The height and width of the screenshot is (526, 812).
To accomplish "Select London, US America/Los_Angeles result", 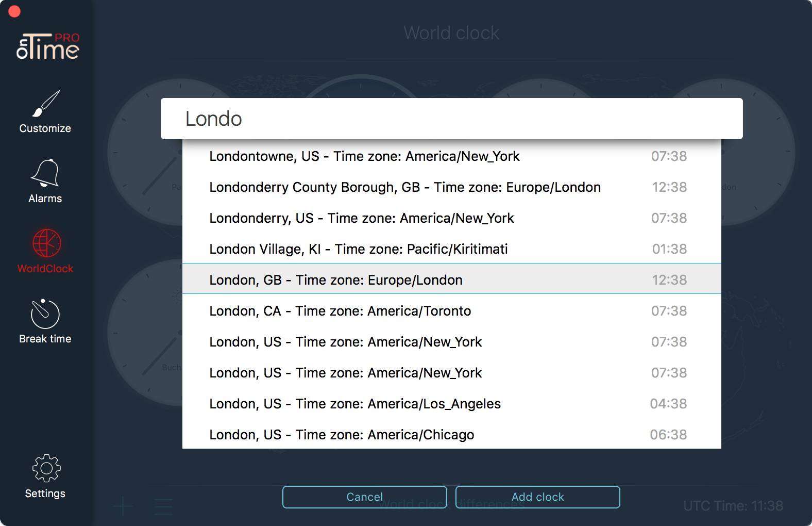I will click(x=452, y=404).
